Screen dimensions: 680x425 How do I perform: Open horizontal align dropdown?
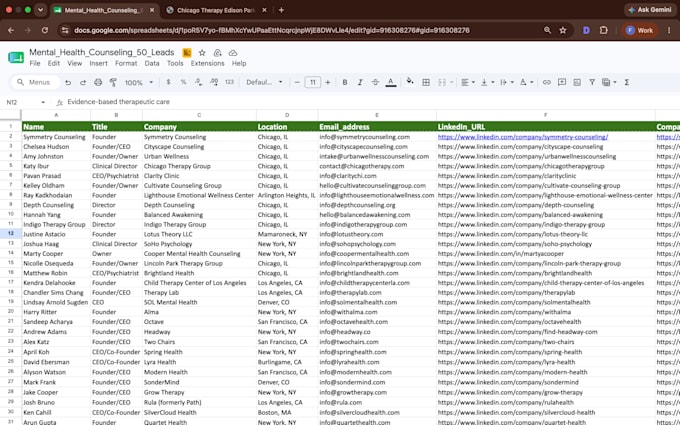click(x=468, y=82)
